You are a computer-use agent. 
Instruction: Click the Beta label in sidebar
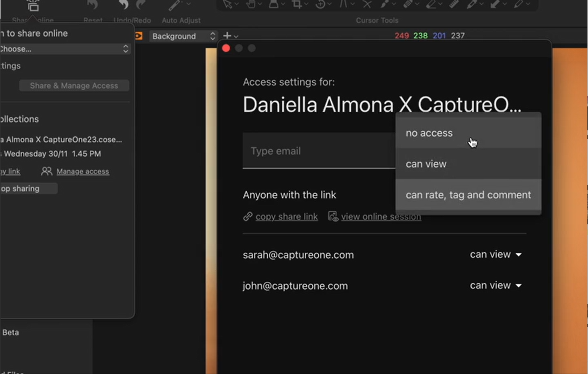click(11, 332)
